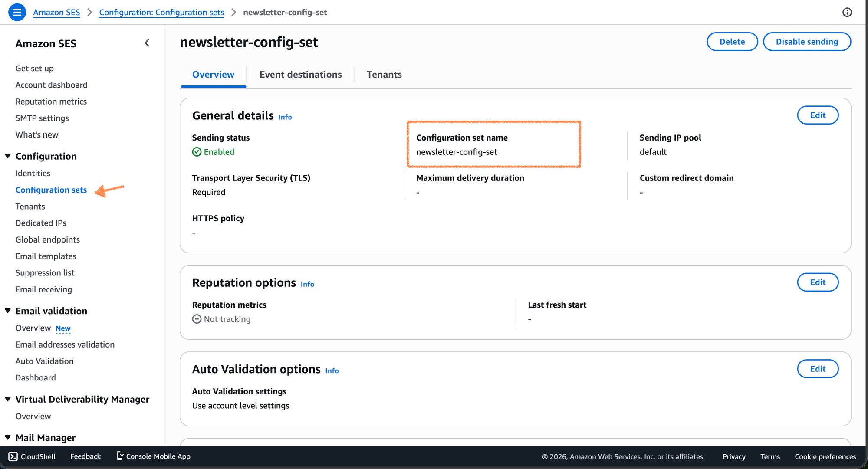Switch to the Tenants tab
The width and height of the screenshot is (868, 469).
(x=384, y=75)
